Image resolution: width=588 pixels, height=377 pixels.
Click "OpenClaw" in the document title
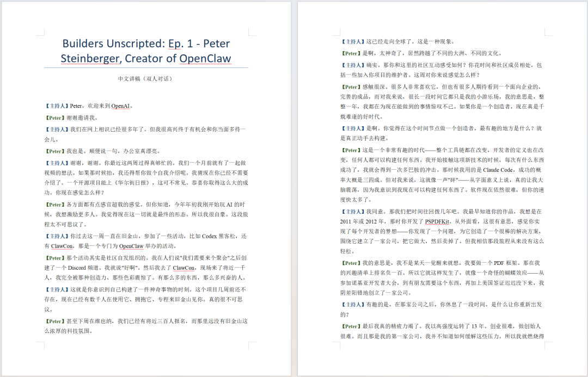click(x=205, y=58)
